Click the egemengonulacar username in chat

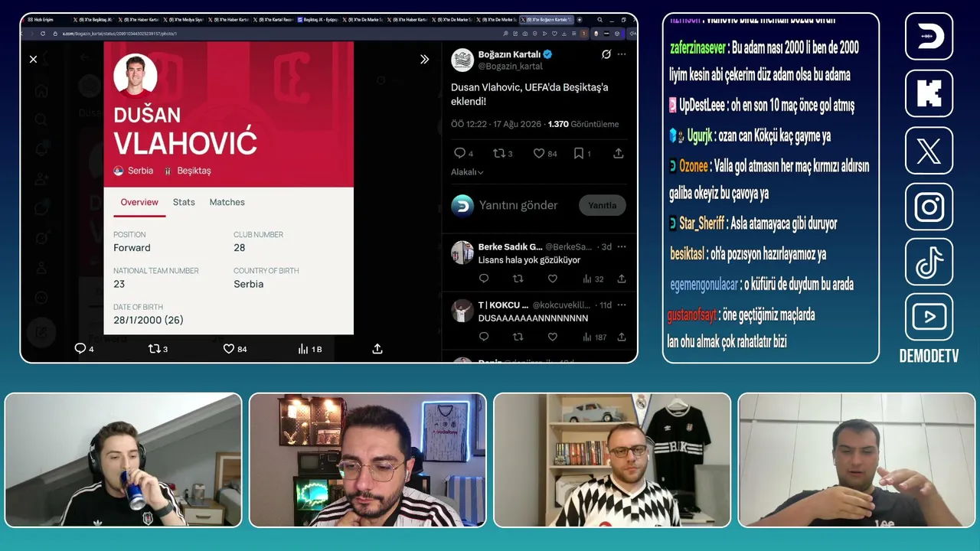coord(704,285)
